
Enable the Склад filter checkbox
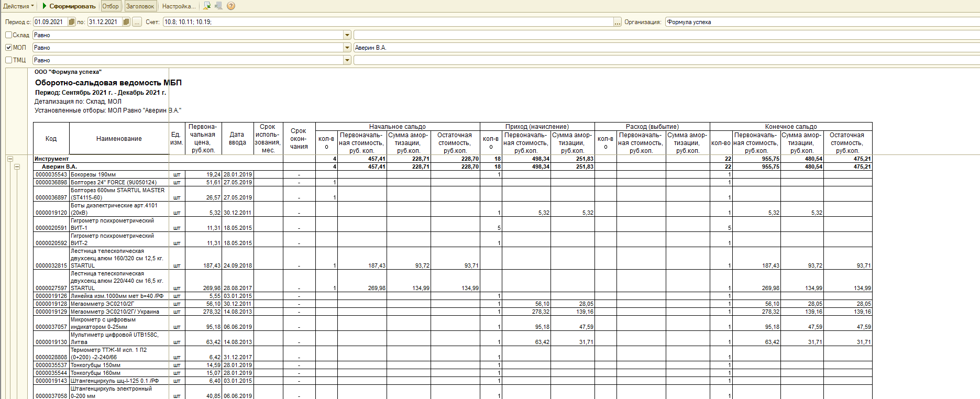(x=9, y=35)
